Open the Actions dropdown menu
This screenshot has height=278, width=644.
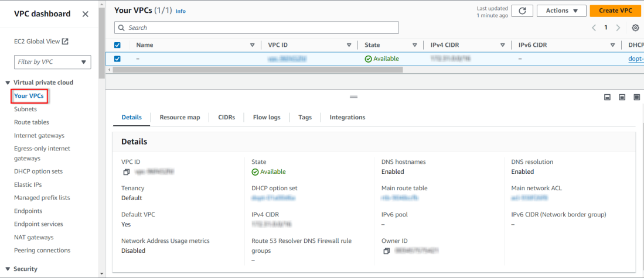point(561,11)
